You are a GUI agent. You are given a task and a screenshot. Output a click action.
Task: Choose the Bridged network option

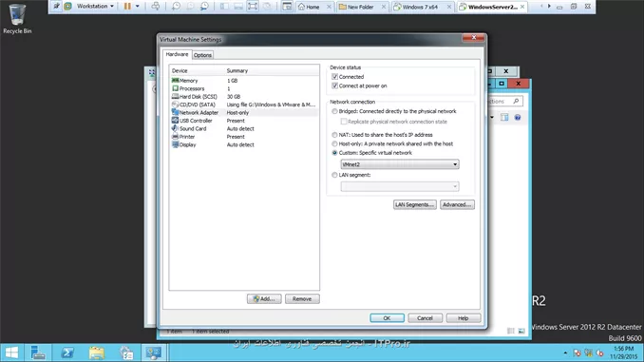(x=334, y=111)
